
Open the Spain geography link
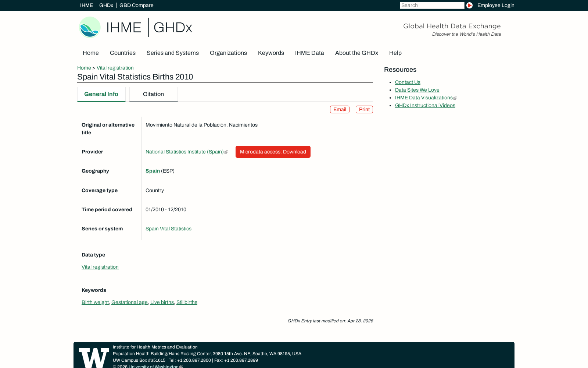pos(153,171)
